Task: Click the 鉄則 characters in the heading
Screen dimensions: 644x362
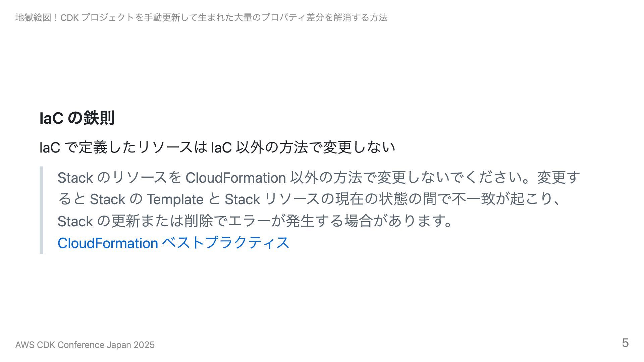Action: (99, 118)
